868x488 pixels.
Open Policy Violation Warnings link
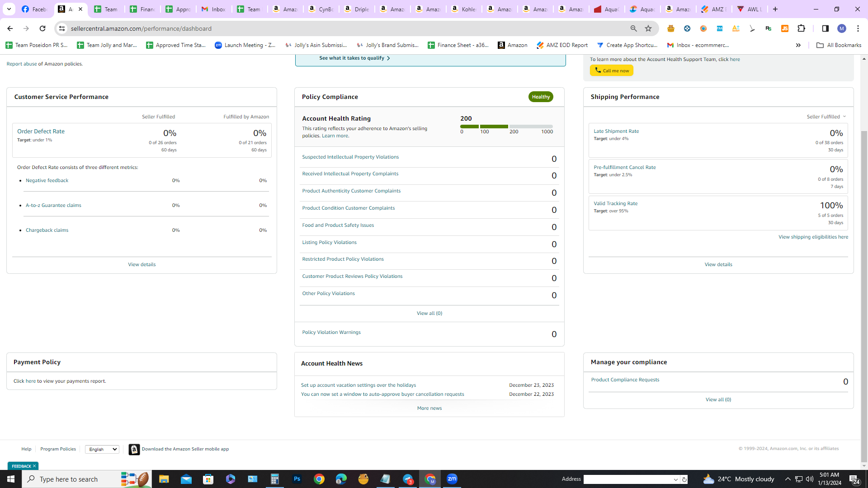click(x=331, y=332)
